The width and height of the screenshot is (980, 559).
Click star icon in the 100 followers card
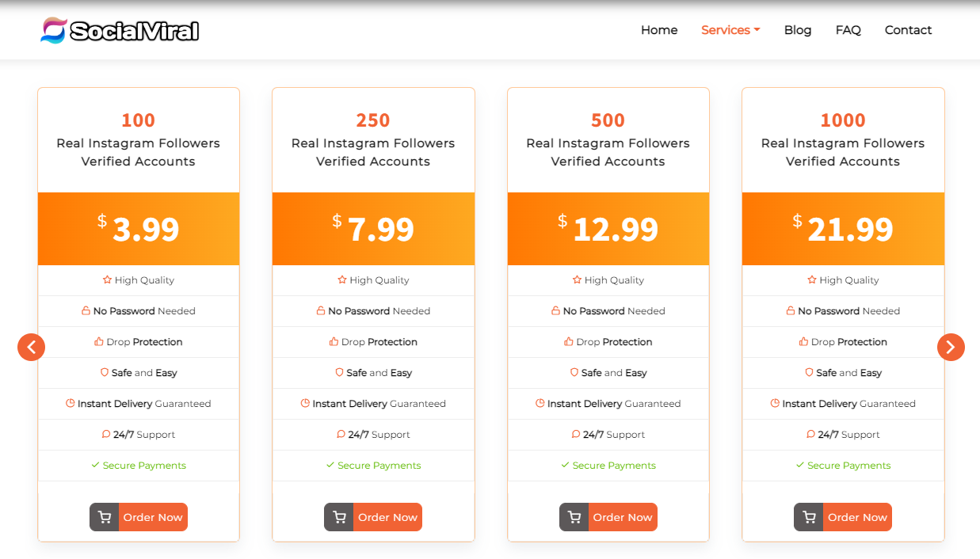[107, 279]
